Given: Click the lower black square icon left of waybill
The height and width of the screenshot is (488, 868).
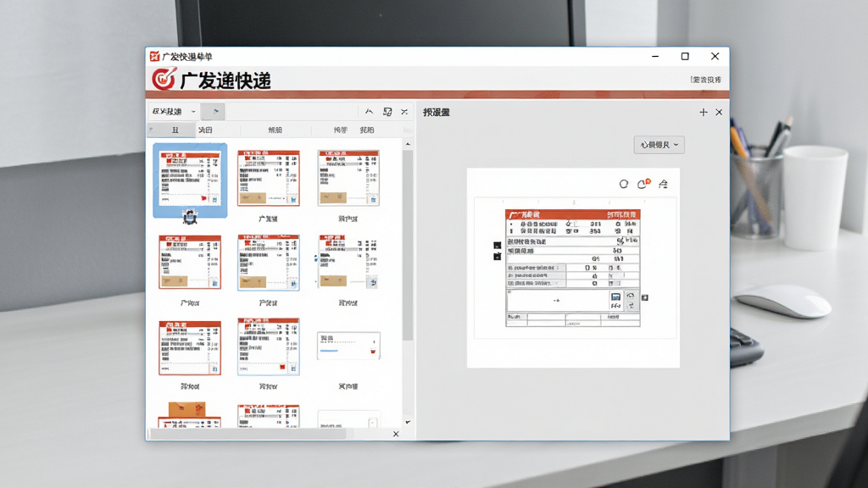Looking at the screenshot, I should [497, 256].
